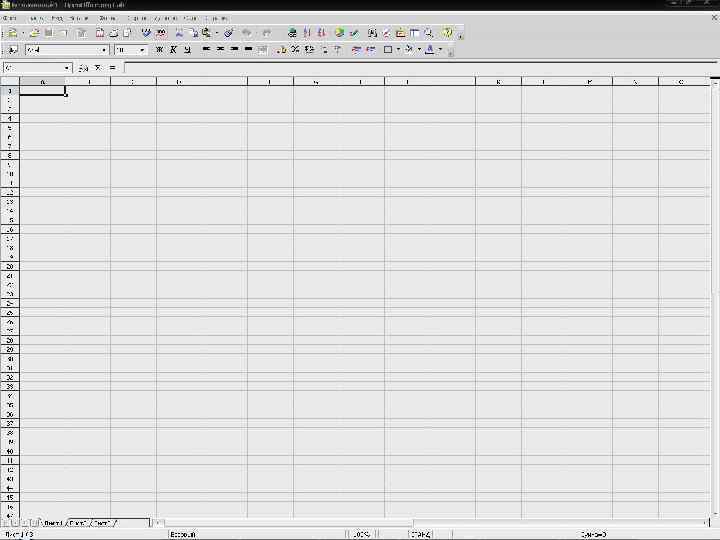Save the spreadsheet with the Save icon
720x540 pixels.
point(49,33)
